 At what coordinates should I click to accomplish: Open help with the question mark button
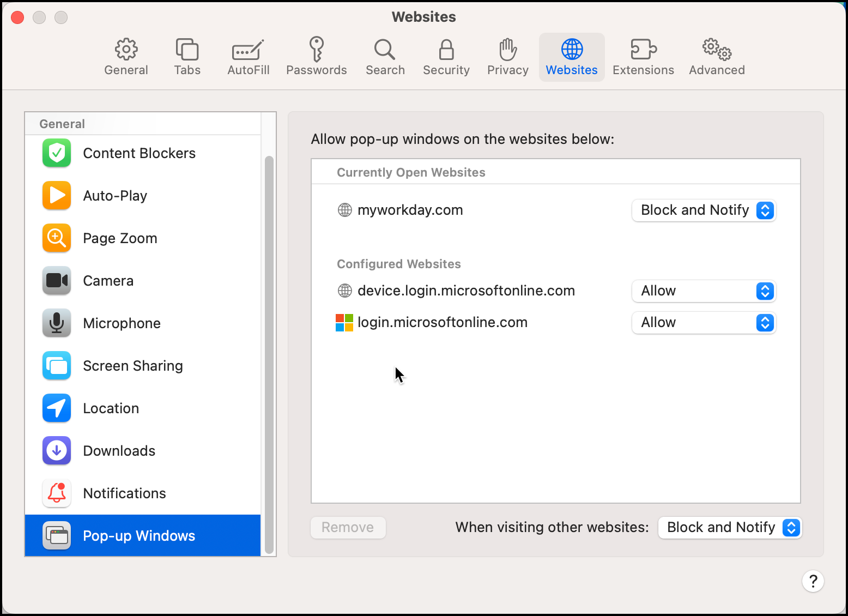click(813, 581)
